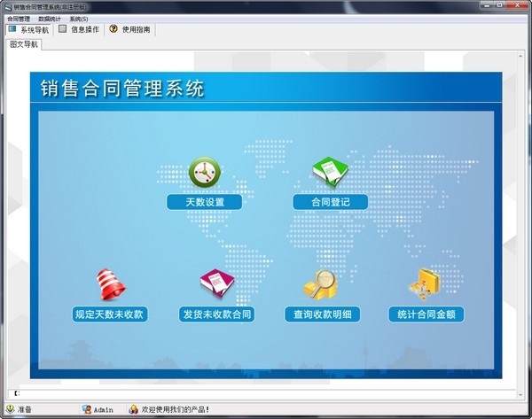Switch to the 系统导航 toolbar tab

tap(28, 30)
